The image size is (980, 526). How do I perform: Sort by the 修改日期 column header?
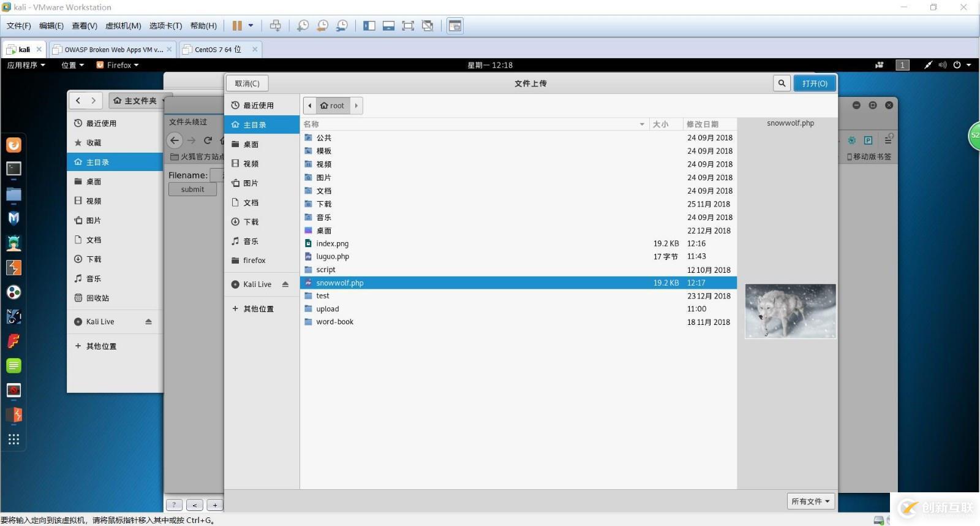709,124
